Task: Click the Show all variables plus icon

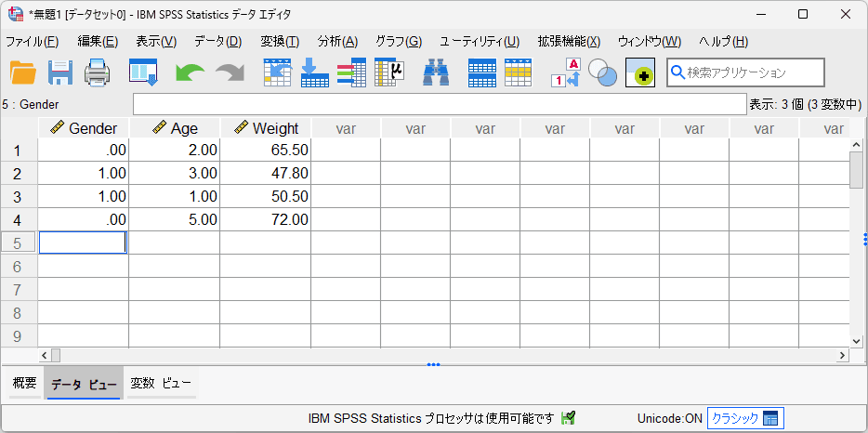Action: coord(640,72)
